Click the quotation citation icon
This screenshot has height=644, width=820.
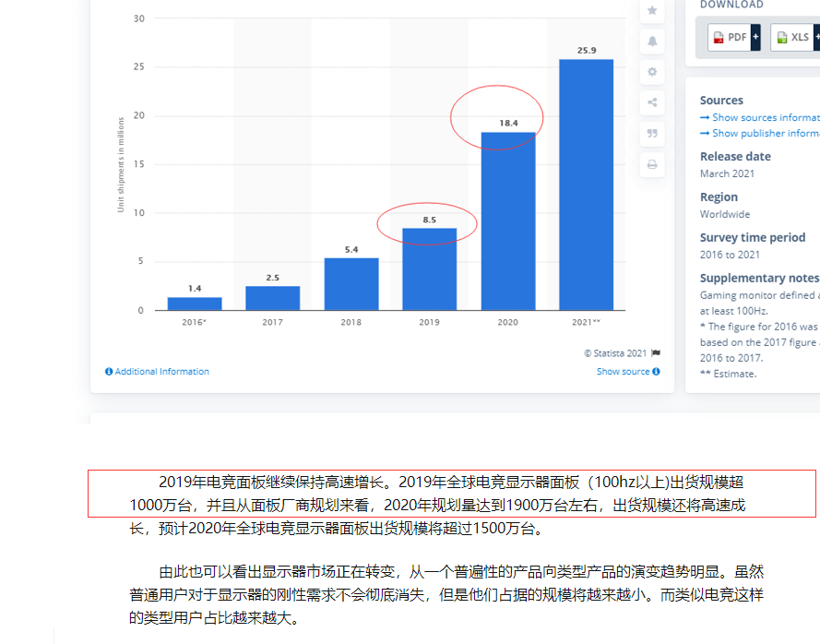[x=652, y=134]
